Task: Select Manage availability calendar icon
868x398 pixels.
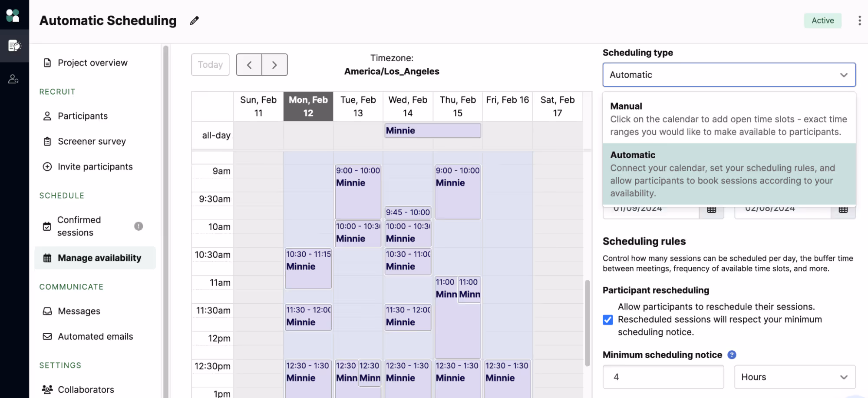Action: click(x=46, y=258)
